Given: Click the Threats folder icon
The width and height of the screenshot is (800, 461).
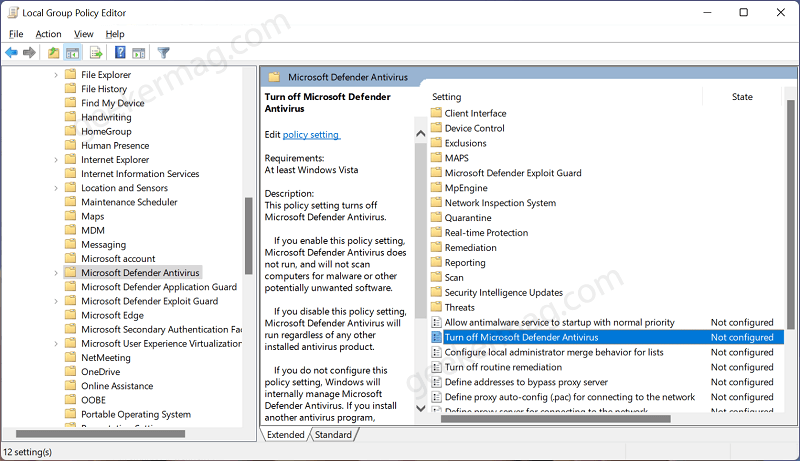Looking at the screenshot, I should (x=436, y=307).
